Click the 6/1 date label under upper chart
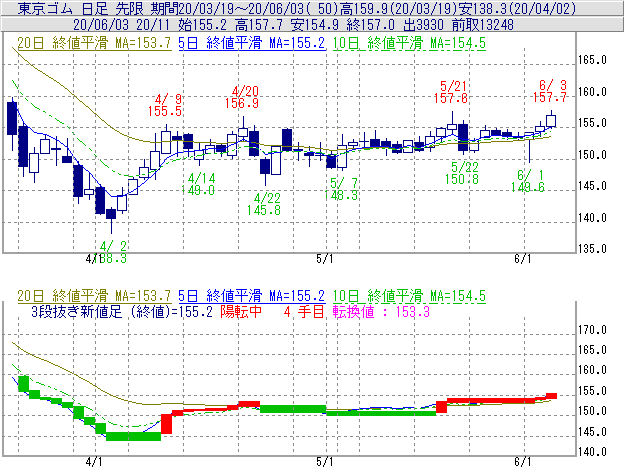This screenshot has width=624, height=474. pyautogui.click(x=523, y=259)
